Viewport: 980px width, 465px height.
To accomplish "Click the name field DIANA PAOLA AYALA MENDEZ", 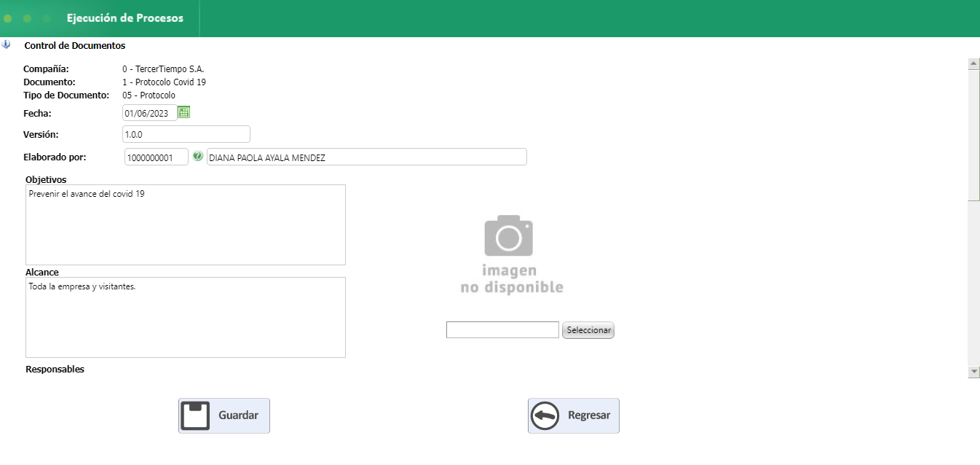I will click(x=366, y=157).
